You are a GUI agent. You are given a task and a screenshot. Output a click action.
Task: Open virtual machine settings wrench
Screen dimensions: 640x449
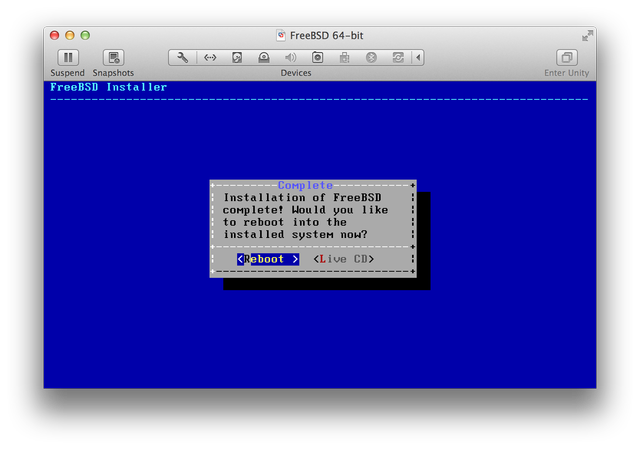coord(182,58)
